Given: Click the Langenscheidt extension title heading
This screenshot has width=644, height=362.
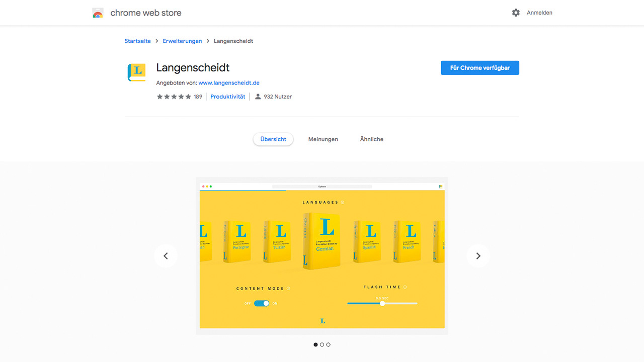Looking at the screenshot, I should tap(193, 67).
